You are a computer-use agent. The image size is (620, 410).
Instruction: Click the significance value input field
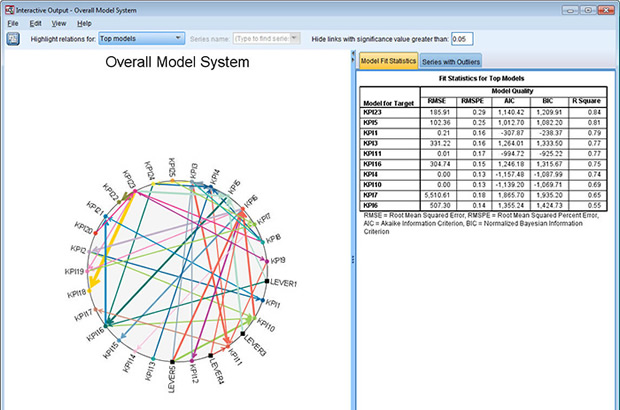coord(462,38)
